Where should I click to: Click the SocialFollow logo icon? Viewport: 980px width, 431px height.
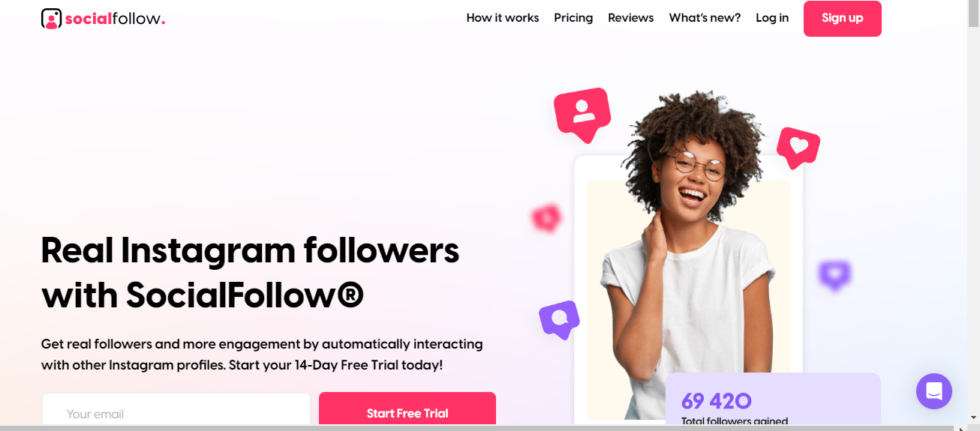tap(51, 19)
